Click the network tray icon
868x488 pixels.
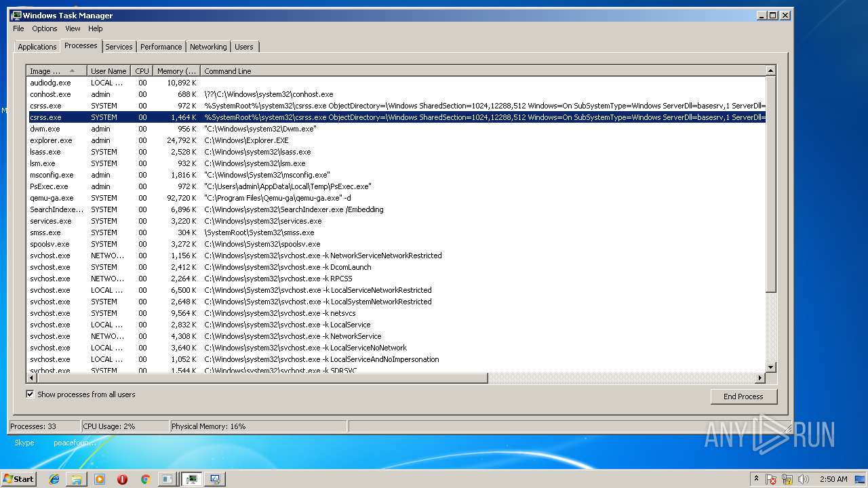click(787, 479)
